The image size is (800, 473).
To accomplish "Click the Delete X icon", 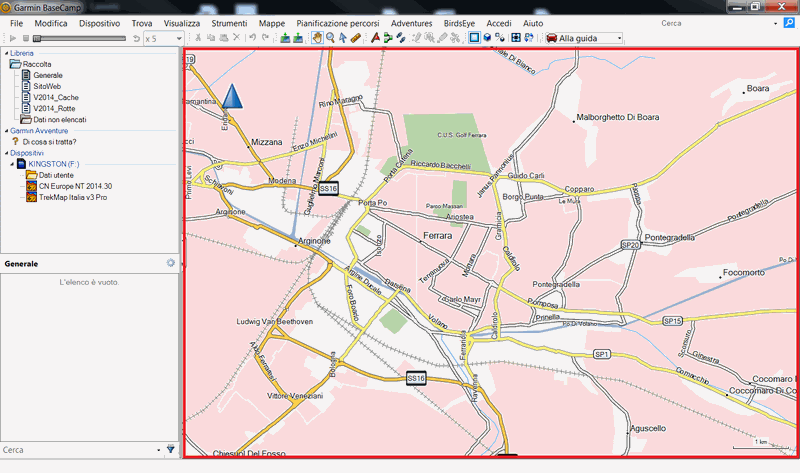I will 236,38.
